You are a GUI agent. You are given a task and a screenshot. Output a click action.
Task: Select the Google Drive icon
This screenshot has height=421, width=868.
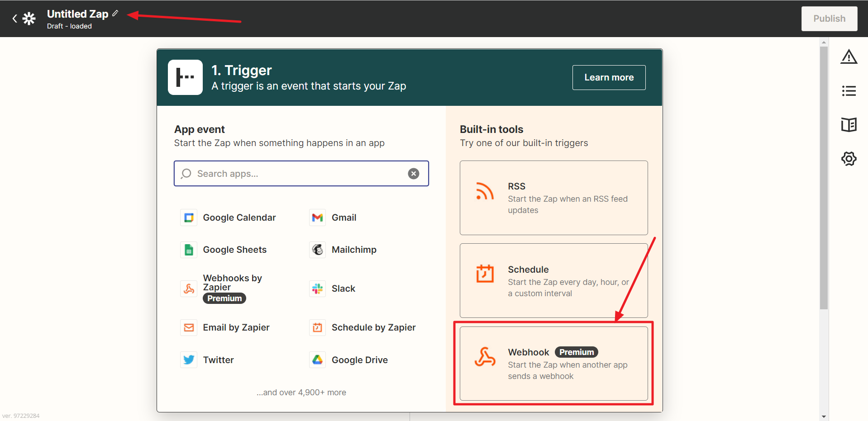[x=318, y=360]
